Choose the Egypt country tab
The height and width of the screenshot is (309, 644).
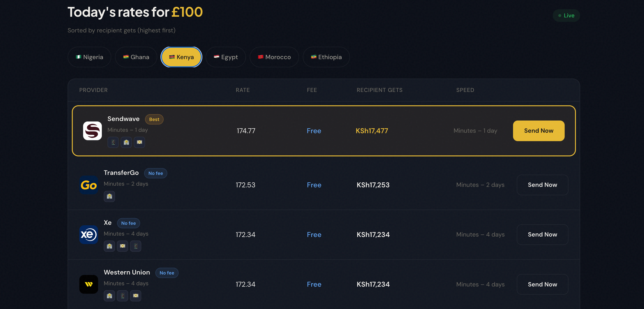226,57
